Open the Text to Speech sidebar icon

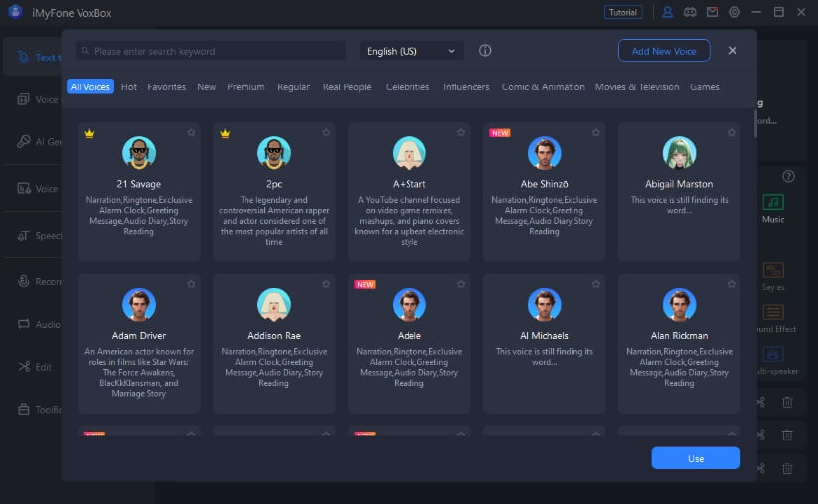pos(23,57)
